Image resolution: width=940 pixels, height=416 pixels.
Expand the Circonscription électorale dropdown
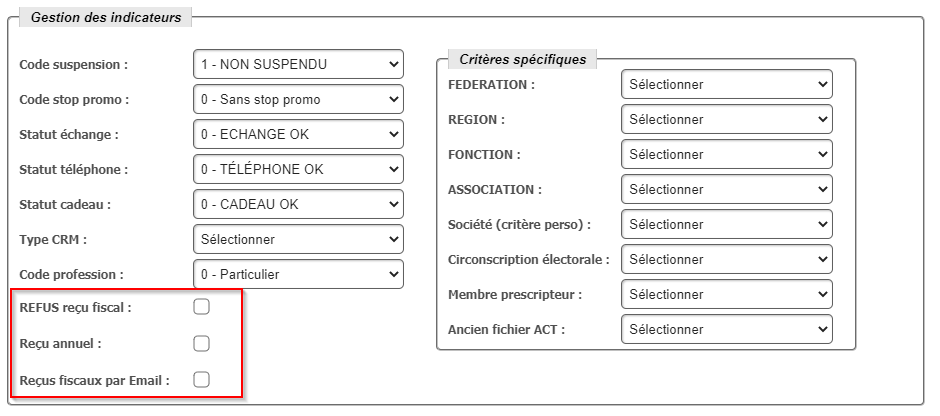pos(726,259)
